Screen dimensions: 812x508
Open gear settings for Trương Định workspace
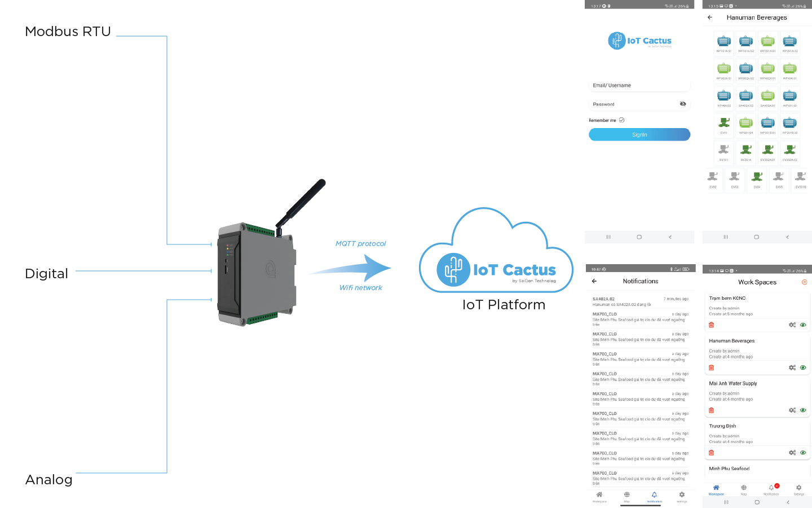[792, 453]
